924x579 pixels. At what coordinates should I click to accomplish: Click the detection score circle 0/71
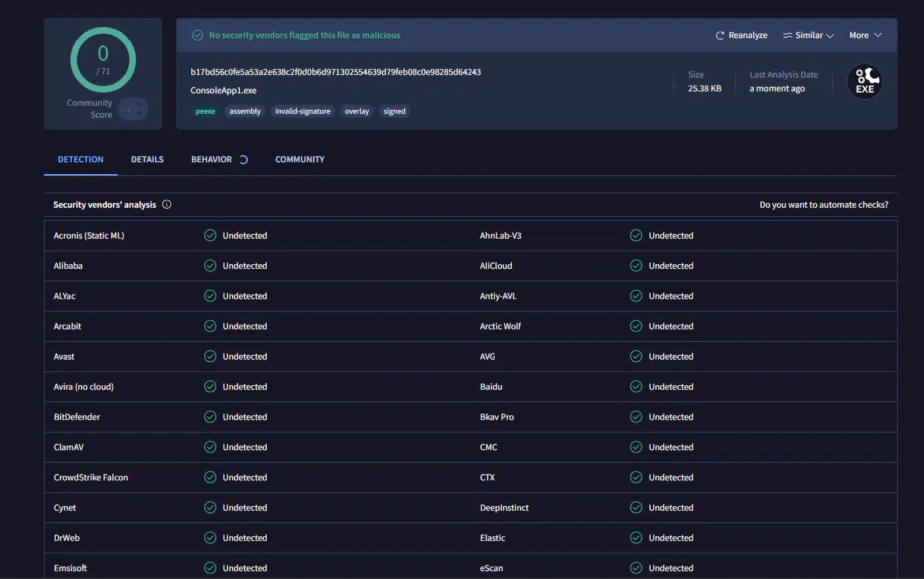[103, 60]
